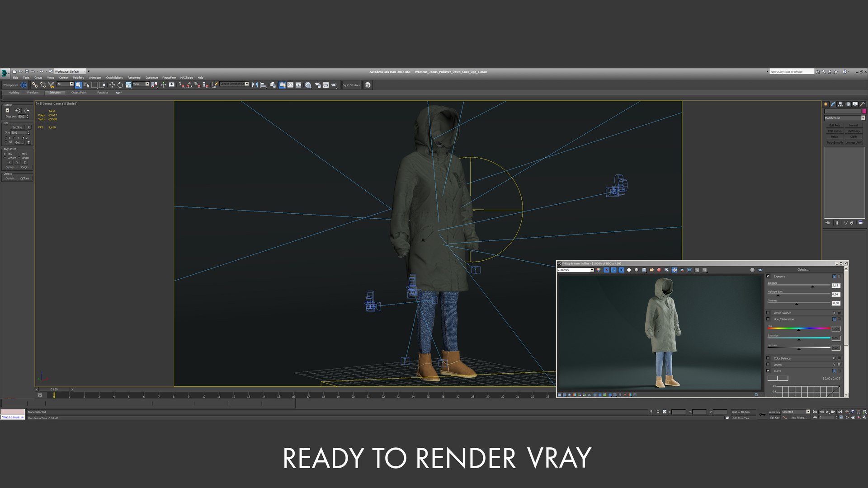Screen dimensions: 868x488
Task: Click the QClone button
Action: 25,178
